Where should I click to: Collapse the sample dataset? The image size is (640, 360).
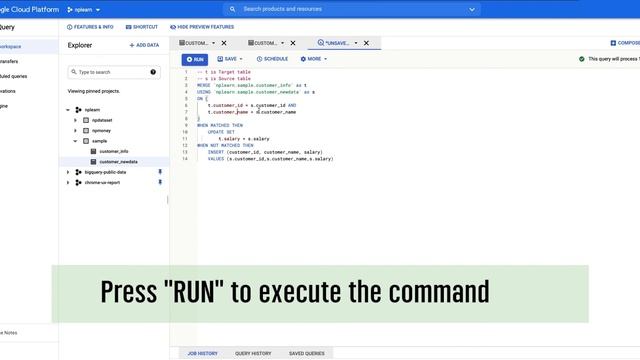[x=75, y=141]
